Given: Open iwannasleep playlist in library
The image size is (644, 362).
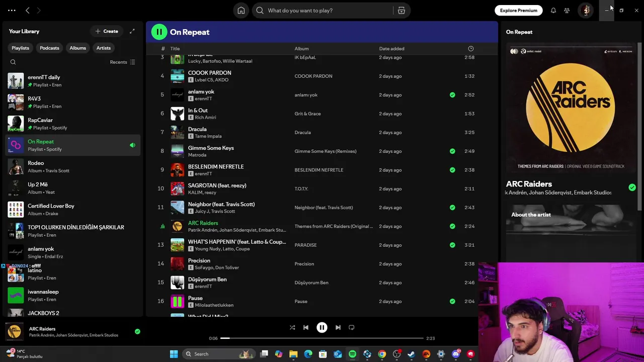Looking at the screenshot, I should tap(73, 296).
